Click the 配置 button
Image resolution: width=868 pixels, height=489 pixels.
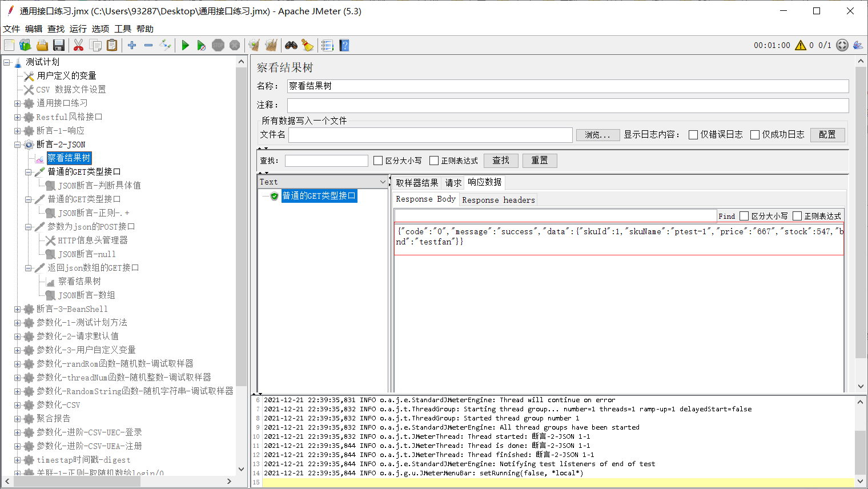(827, 135)
